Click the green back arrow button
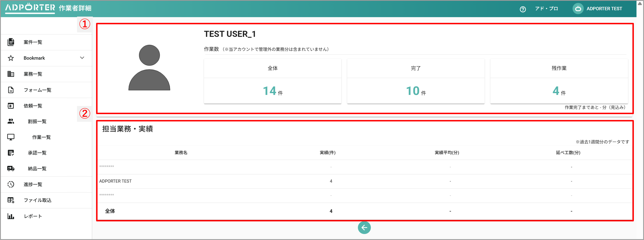The height and width of the screenshot is (240, 644). pos(364,227)
